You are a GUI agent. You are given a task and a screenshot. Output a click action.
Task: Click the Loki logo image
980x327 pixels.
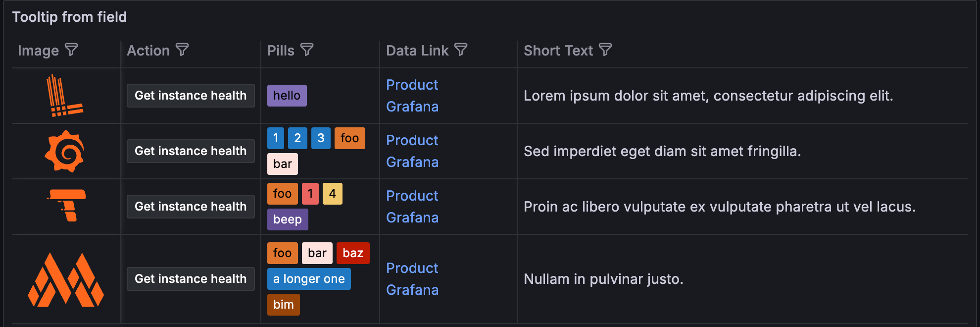tap(64, 96)
